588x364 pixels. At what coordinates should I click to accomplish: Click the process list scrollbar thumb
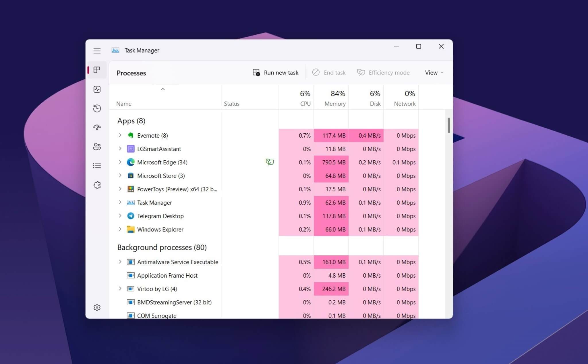[449, 125]
